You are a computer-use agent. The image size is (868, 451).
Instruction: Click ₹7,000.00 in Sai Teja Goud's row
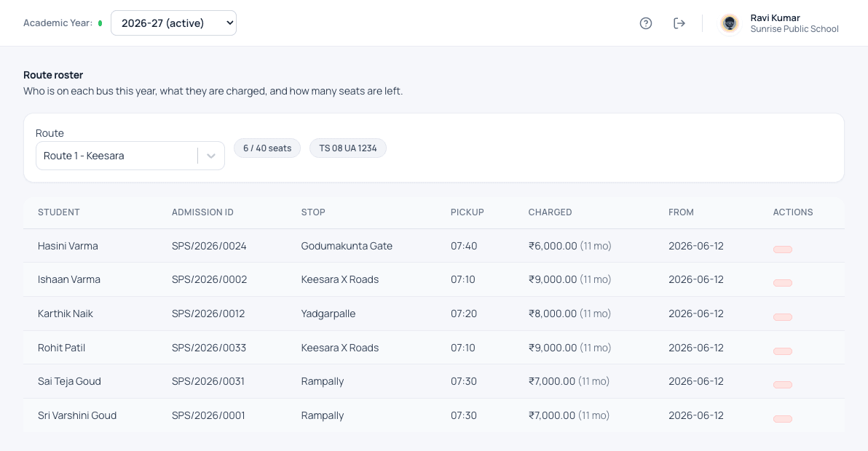pyautogui.click(x=551, y=381)
